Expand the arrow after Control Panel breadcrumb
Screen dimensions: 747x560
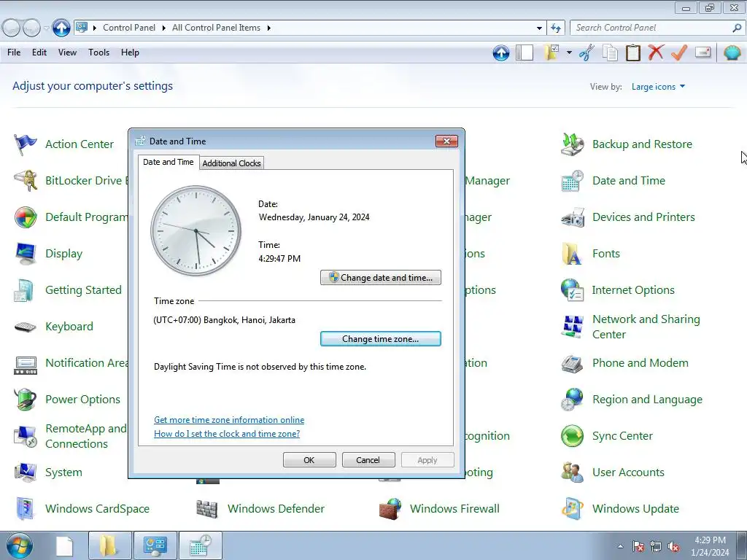click(x=164, y=28)
